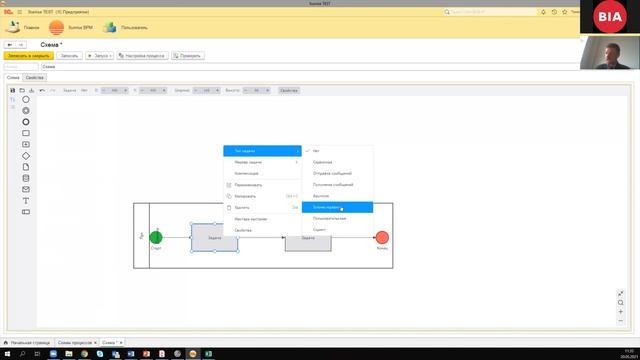Click the download/export icon in editor toolbar

pyautogui.click(x=31, y=90)
